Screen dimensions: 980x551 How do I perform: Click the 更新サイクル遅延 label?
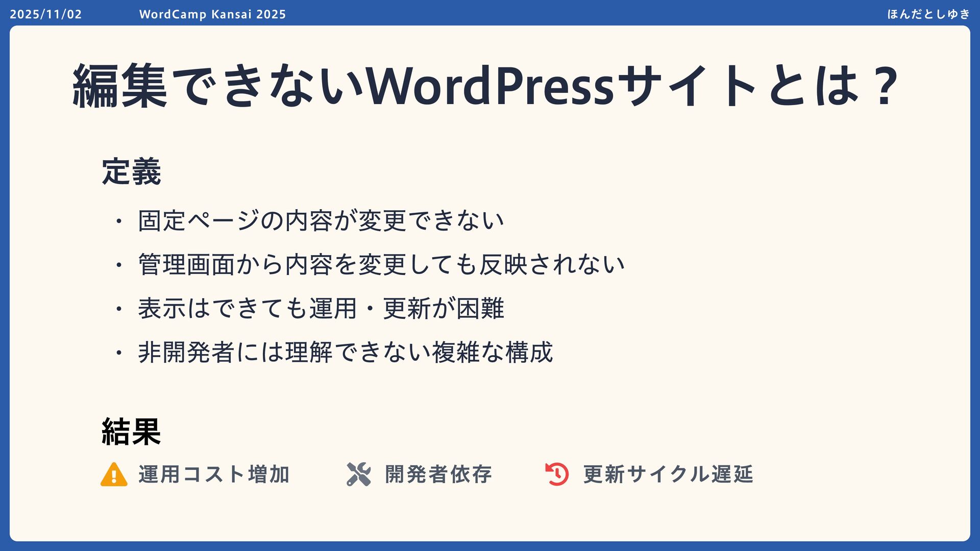(668, 474)
